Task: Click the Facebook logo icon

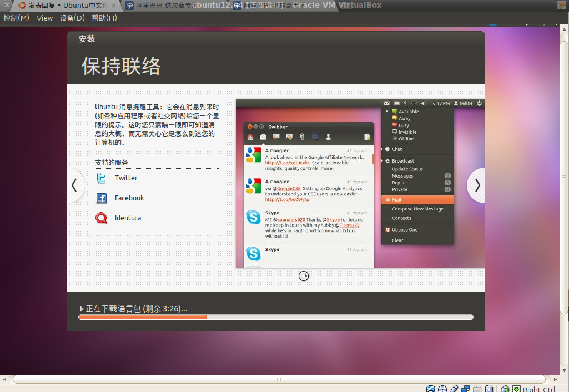Action: 101,198
